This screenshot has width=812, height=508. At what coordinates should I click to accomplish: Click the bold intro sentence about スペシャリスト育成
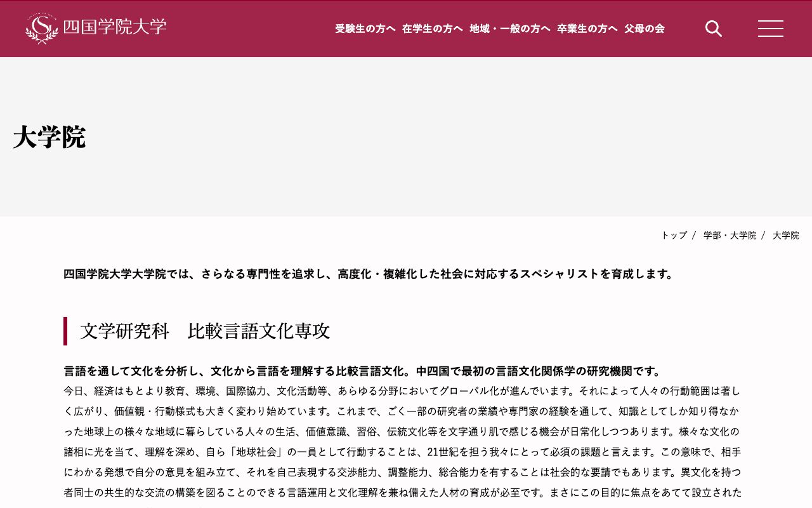(368, 274)
